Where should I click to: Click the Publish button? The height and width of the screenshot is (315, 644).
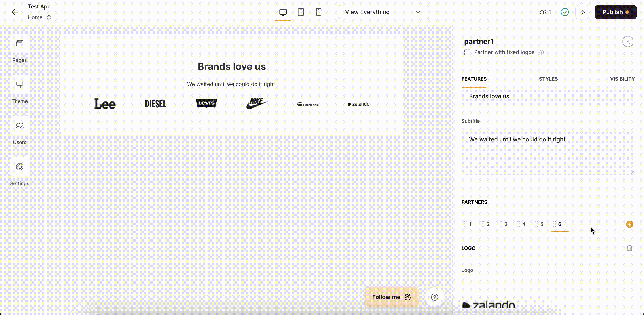point(615,12)
